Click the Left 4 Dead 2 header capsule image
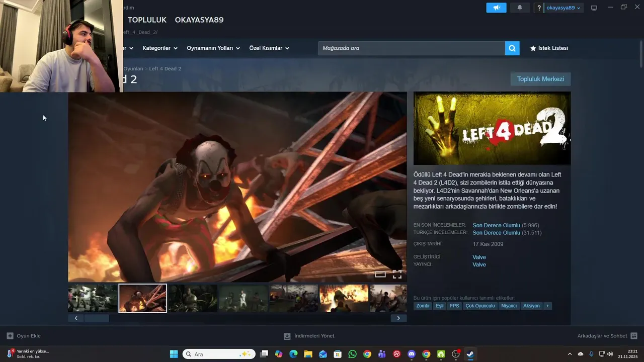Viewport: 644px width, 362px height. (x=492, y=128)
